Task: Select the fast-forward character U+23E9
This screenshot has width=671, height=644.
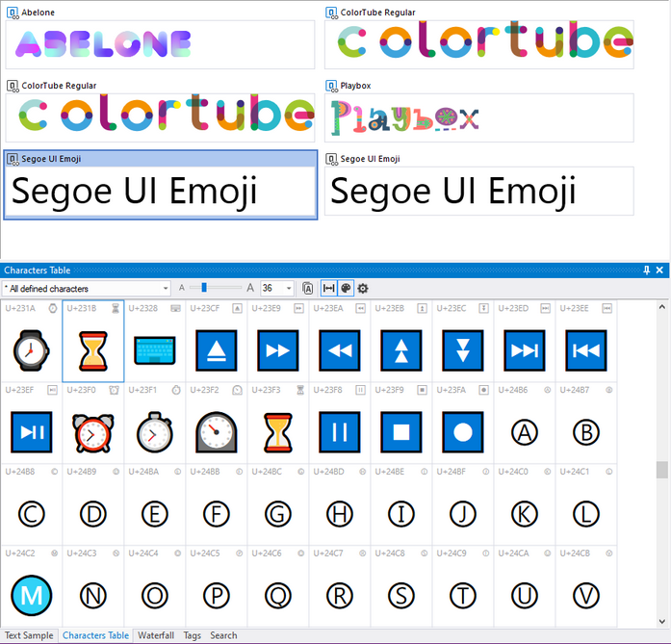Action: pos(277,341)
